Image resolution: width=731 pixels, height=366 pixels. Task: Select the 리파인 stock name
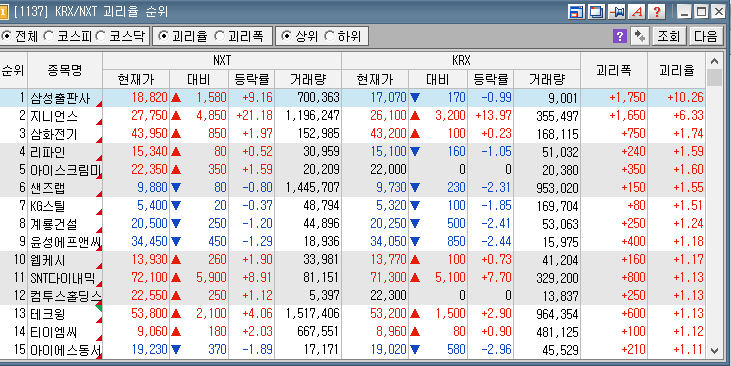tap(48, 152)
